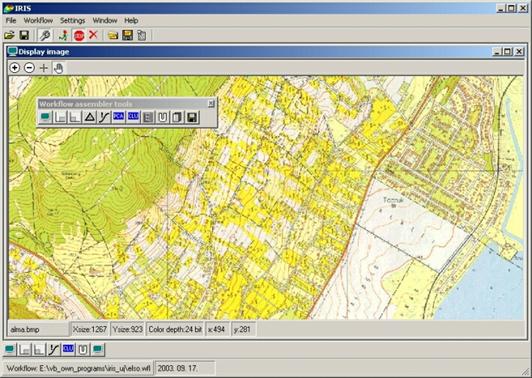
Task: Select the triangle icon in Workflow assembler tools
Action: [90, 117]
